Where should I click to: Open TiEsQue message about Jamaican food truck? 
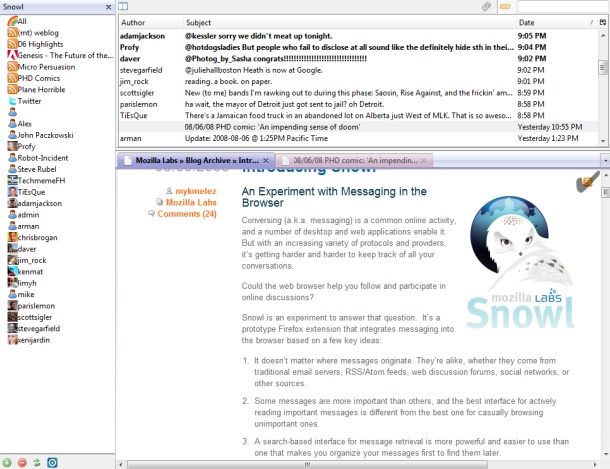click(358, 116)
